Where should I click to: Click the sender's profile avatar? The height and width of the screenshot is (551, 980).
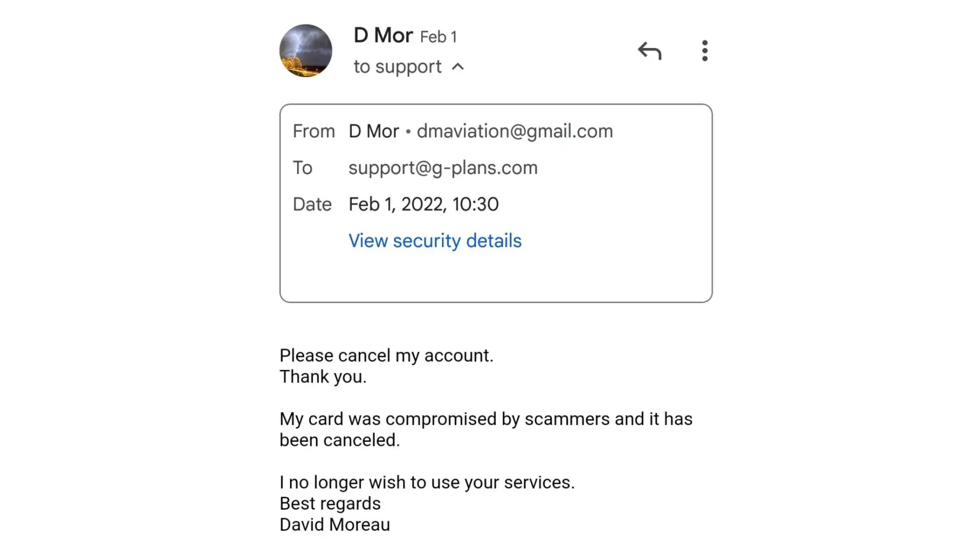click(306, 51)
